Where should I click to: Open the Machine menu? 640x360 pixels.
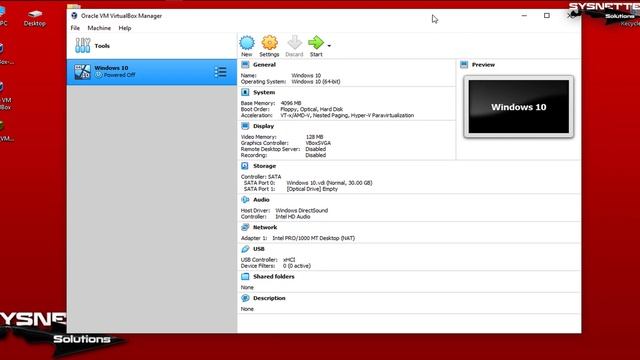[x=99, y=28]
